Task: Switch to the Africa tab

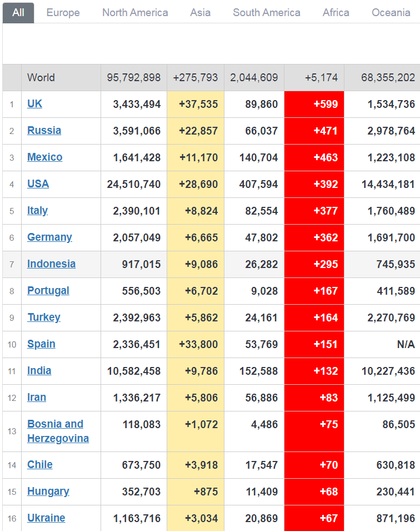Action: (336, 12)
